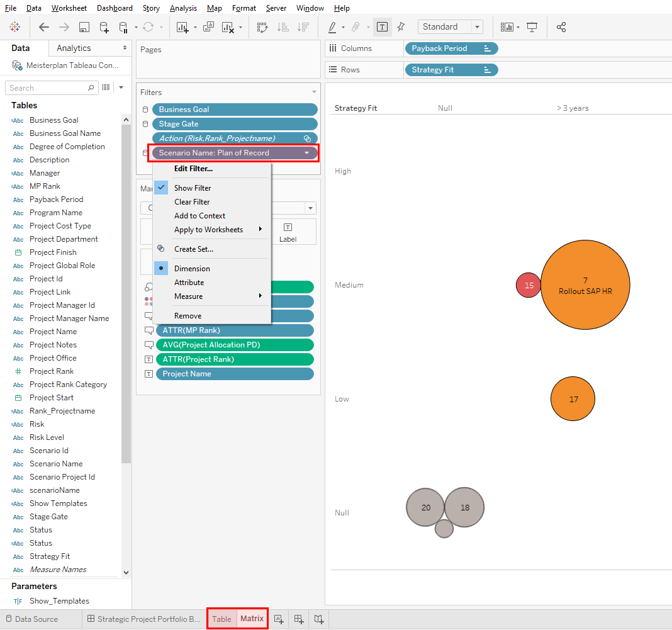Open the Marks type dropdown arrow
Screen dimensions: 672x630
click(x=310, y=208)
